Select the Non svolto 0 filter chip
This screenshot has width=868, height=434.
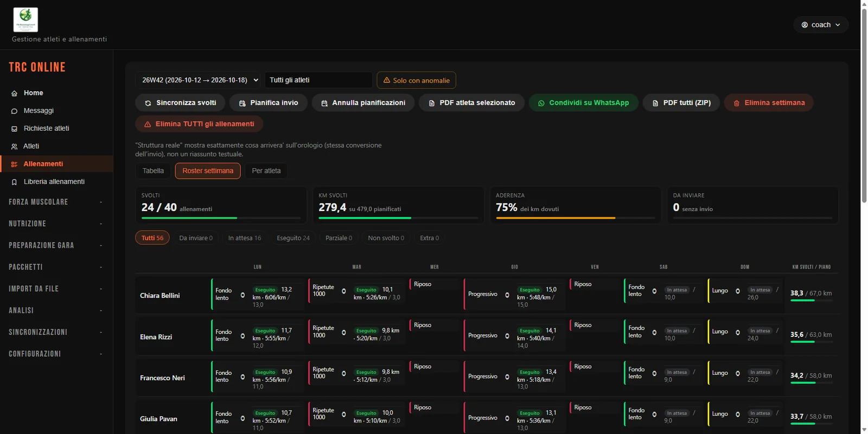(386, 238)
